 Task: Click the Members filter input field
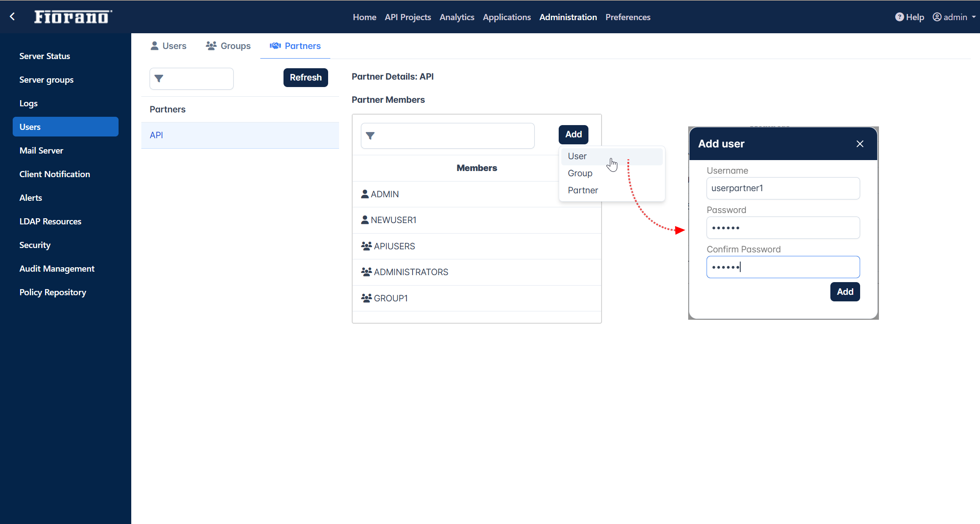(x=448, y=136)
